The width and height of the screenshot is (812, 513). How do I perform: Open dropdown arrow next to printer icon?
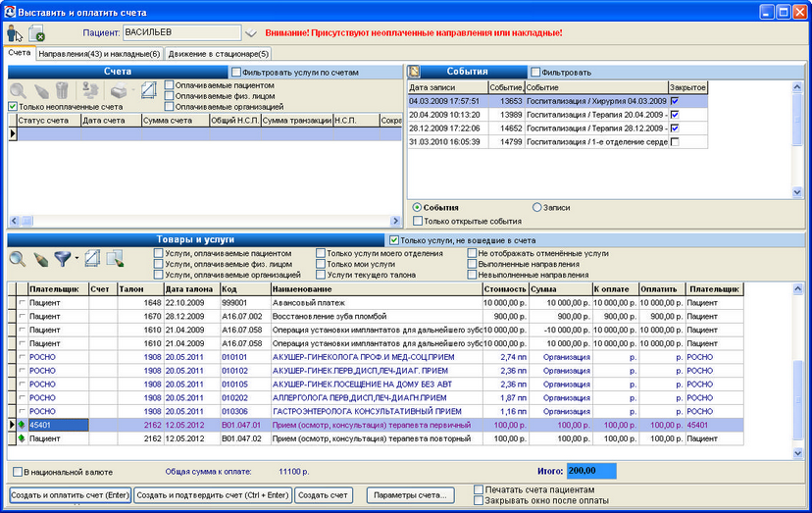(x=133, y=90)
